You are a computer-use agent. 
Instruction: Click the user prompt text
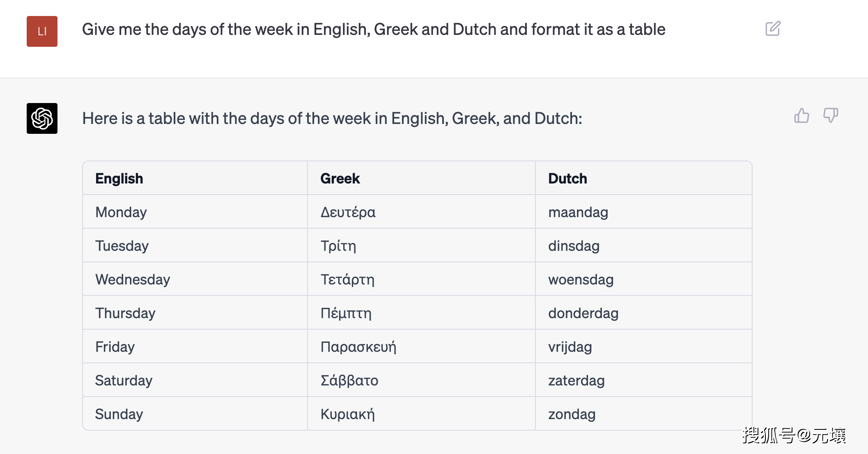coord(374,30)
